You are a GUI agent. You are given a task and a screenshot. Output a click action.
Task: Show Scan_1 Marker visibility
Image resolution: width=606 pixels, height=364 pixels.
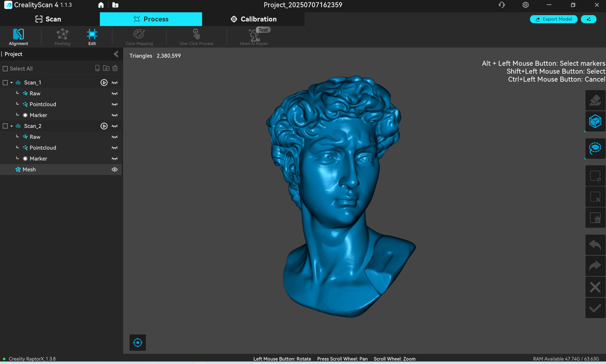[x=115, y=115]
